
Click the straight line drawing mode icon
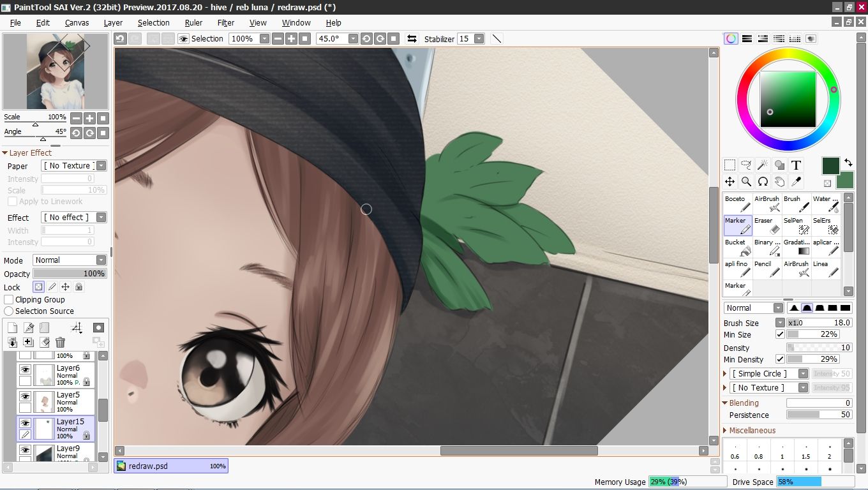(x=497, y=38)
